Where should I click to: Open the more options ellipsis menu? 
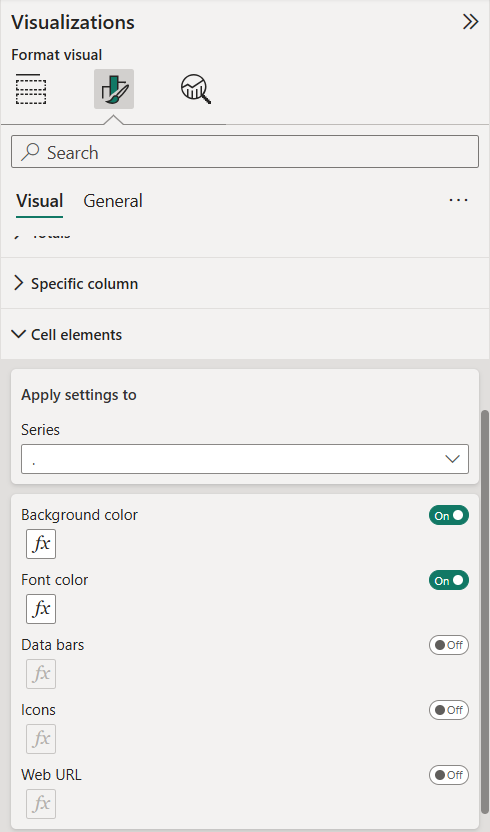tap(458, 200)
